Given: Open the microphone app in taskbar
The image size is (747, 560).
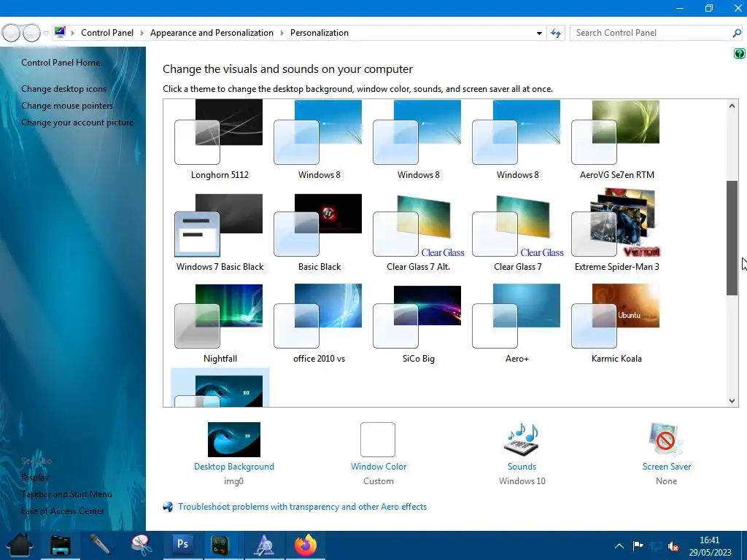Looking at the screenshot, I should [101, 545].
